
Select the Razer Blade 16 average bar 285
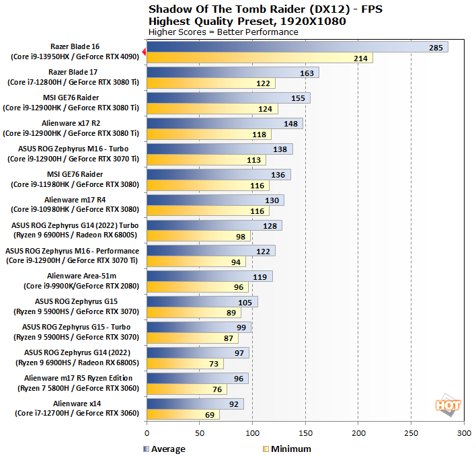coord(297,47)
